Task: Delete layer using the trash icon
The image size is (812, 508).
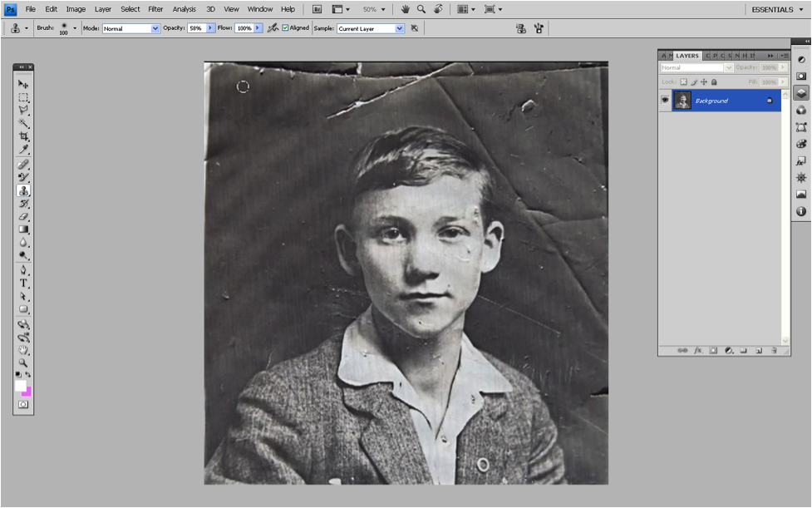Action: [773, 351]
